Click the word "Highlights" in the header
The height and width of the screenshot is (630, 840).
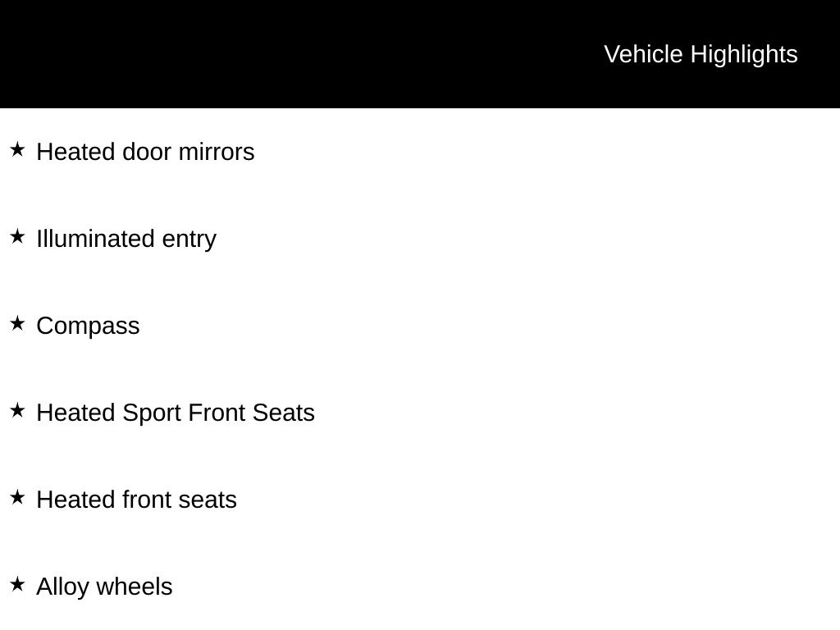[x=744, y=54]
